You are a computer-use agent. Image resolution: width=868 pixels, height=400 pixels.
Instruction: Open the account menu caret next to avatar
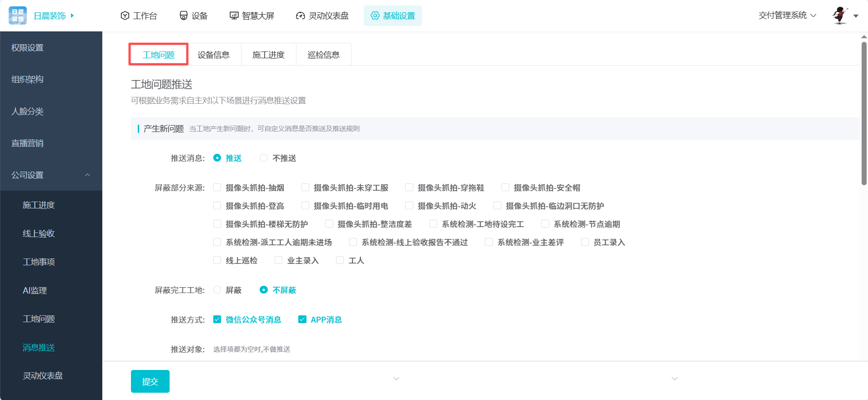tap(856, 16)
